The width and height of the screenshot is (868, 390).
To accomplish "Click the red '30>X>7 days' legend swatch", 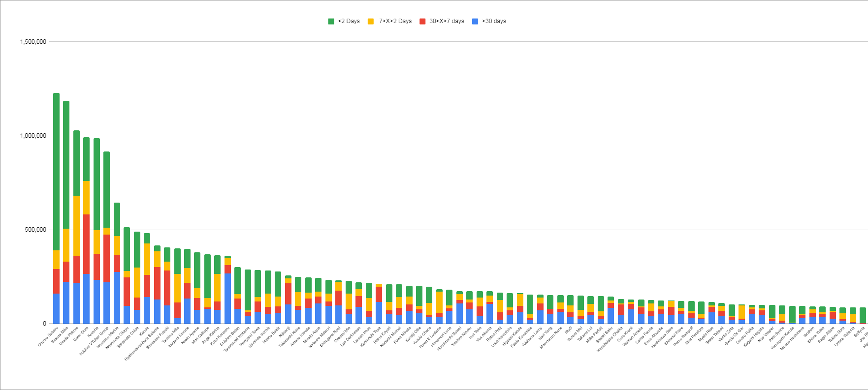I will click(x=422, y=21).
